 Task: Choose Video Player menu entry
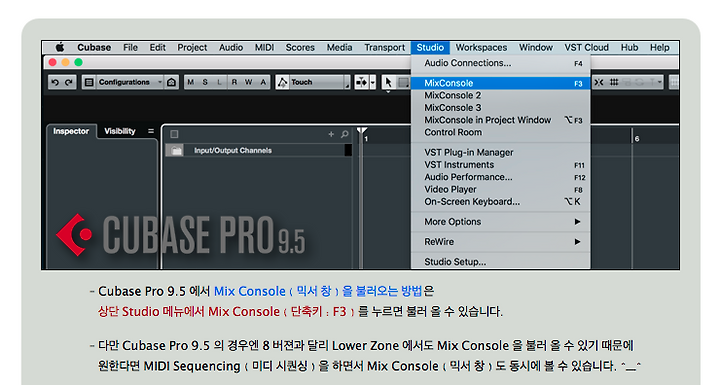pyautogui.click(x=501, y=189)
